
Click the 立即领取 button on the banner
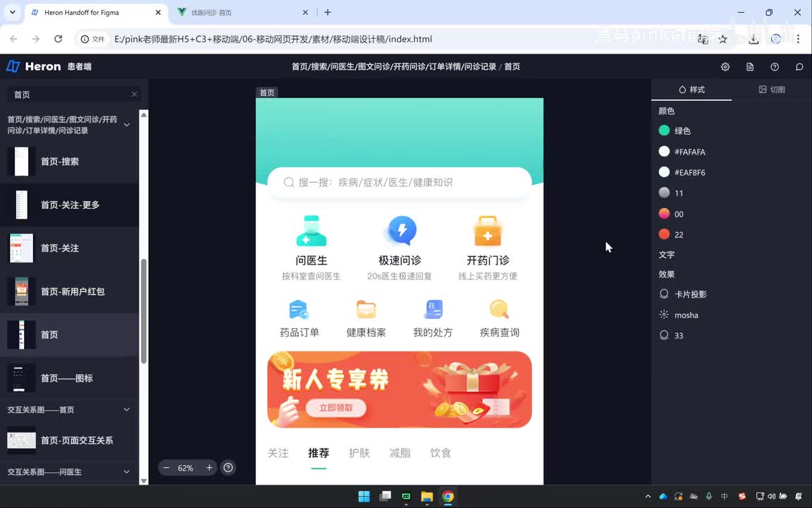point(336,408)
